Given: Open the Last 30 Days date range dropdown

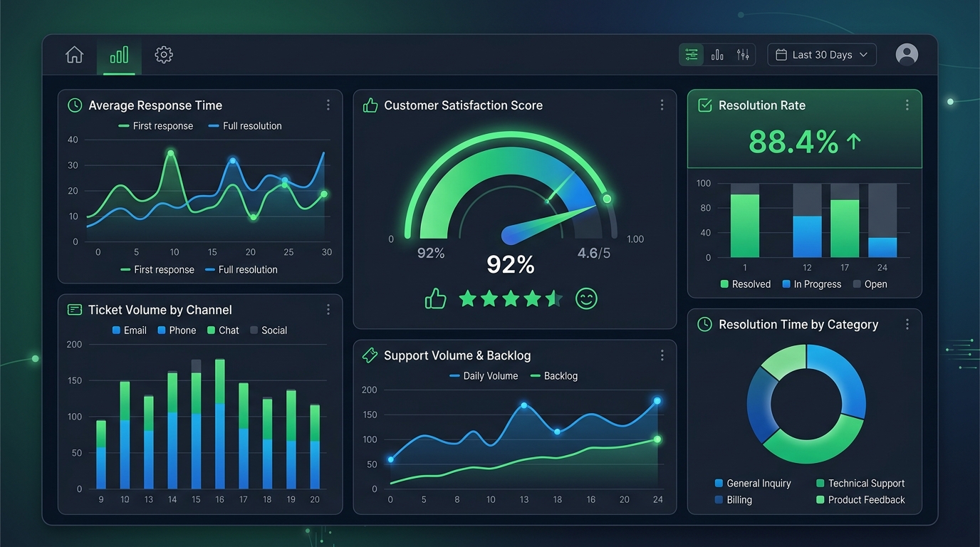Looking at the screenshot, I should click(x=822, y=55).
